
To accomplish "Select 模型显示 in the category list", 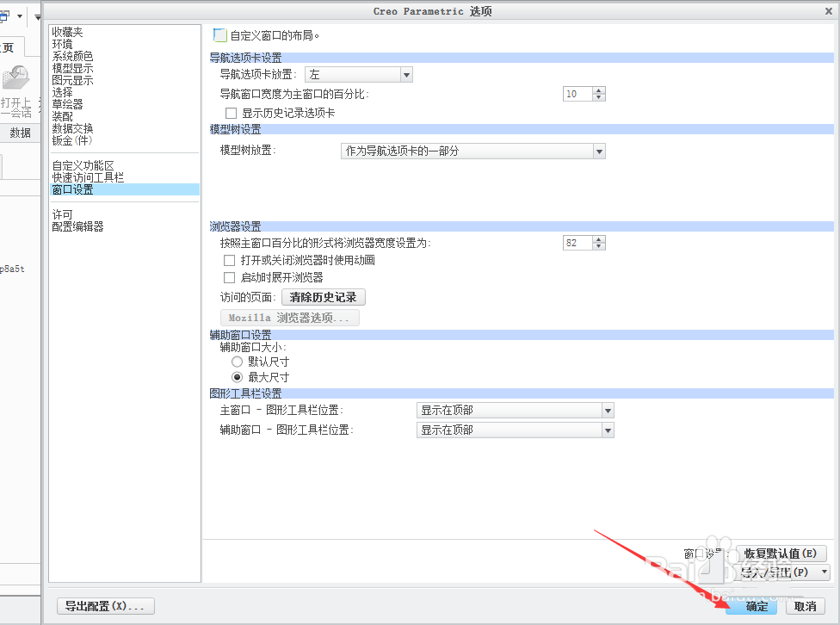I will [x=72, y=69].
